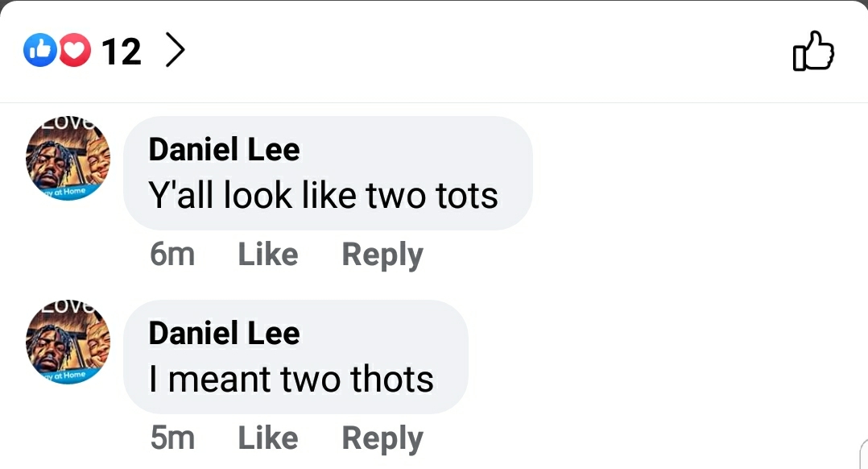Reply to the "Y'all look like two tots" comment
868x469 pixels.
point(382,255)
